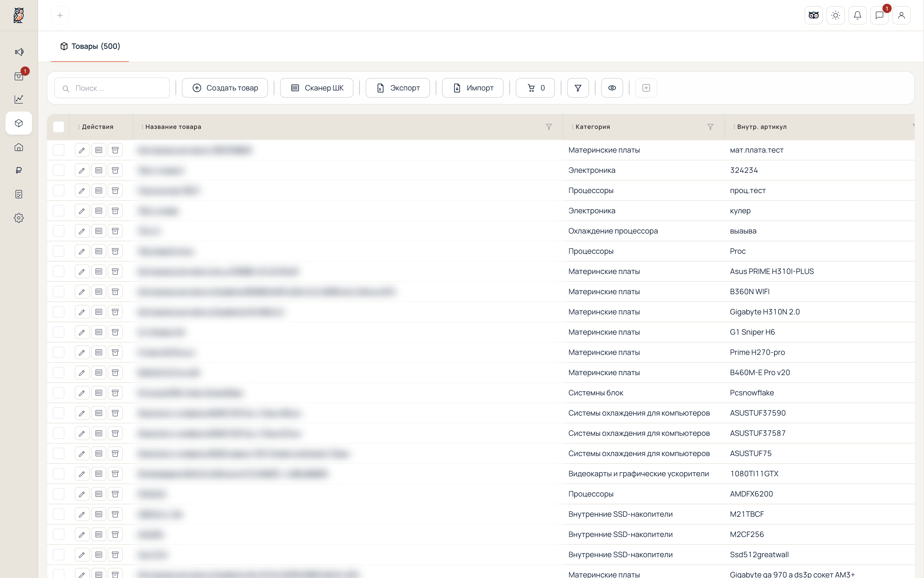
Task: Open the Категория column filter
Action: (710, 127)
